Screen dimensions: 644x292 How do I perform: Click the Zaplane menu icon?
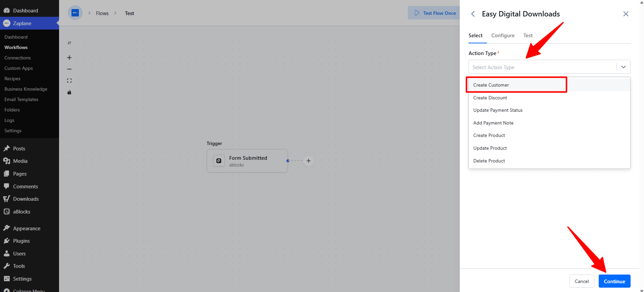[x=7, y=23]
